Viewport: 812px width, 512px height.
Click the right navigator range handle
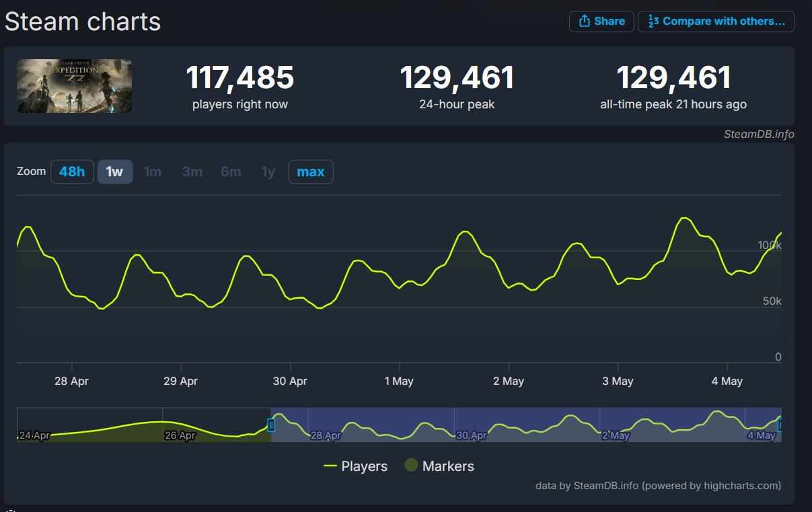coord(780,425)
